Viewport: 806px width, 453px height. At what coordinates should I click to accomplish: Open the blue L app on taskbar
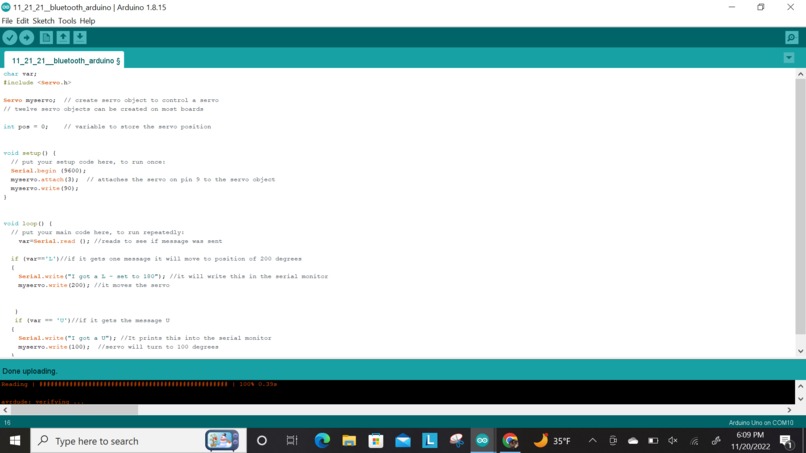tap(430, 441)
